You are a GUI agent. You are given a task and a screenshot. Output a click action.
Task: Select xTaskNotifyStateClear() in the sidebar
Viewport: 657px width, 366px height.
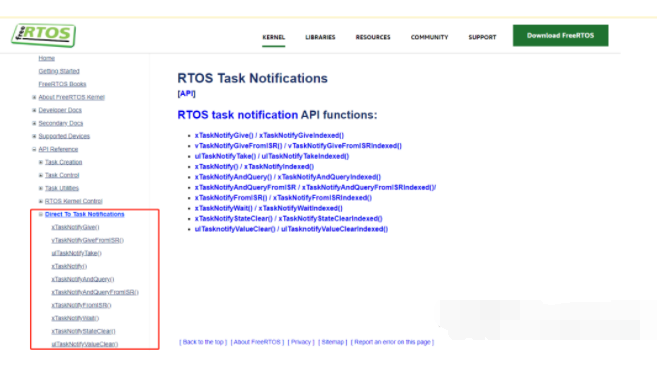pyautogui.click(x=83, y=331)
